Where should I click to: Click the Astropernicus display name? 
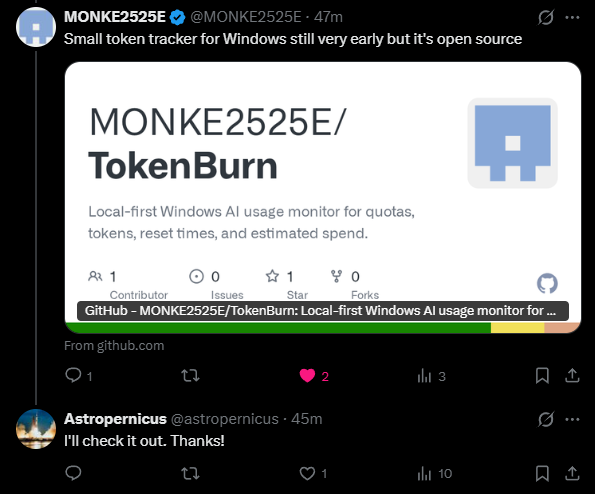pyautogui.click(x=115, y=419)
